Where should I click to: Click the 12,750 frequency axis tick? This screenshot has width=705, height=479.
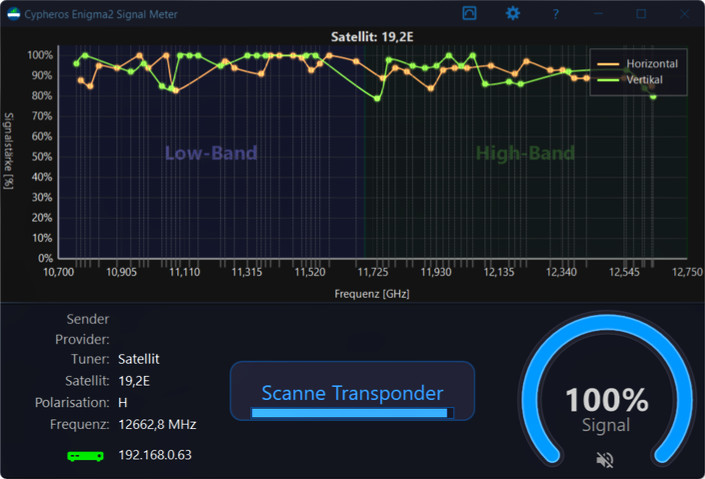tap(687, 272)
